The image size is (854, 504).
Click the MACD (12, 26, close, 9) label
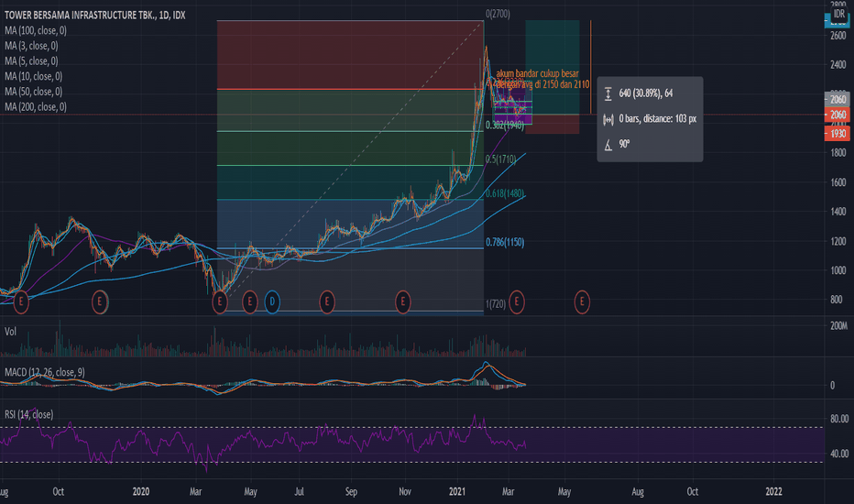[x=45, y=372]
